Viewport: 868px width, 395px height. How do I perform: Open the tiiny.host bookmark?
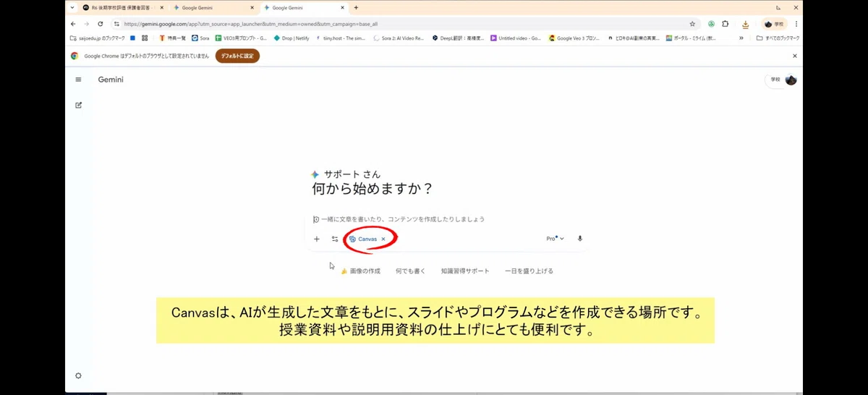click(x=341, y=38)
